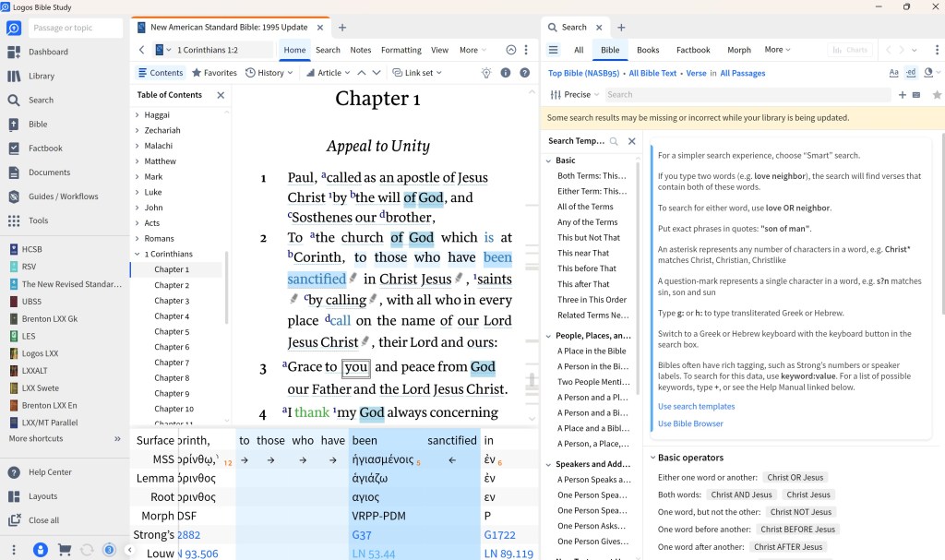The height and width of the screenshot is (560, 945).
Task: Click the visual filters lightbulb icon
Action: (x=486, y=73)
